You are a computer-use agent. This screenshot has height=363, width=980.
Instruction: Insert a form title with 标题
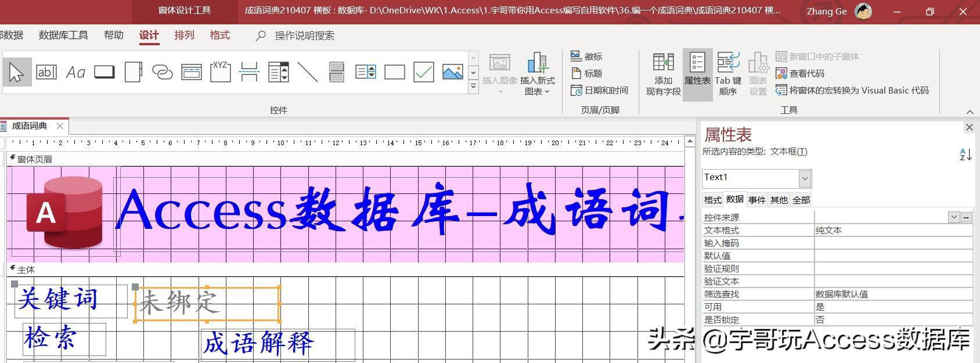(x=586, y=73)
